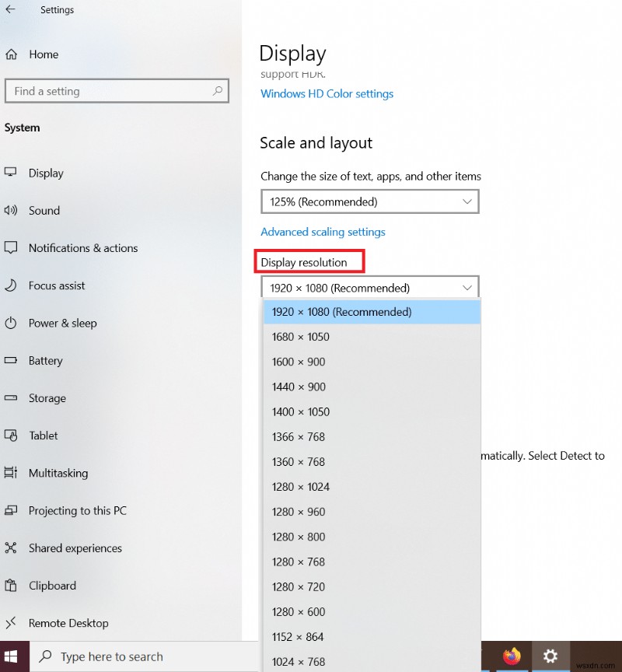The height and width of the screenshot is (672, 622).
Task: Choose 1680 × 1050 resolution option
Action: tap(301, 337)
